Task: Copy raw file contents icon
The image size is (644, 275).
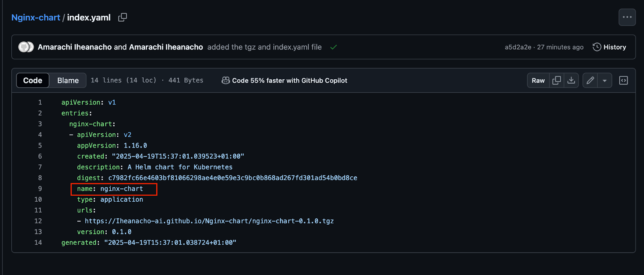Action: [x=557, y=81]
